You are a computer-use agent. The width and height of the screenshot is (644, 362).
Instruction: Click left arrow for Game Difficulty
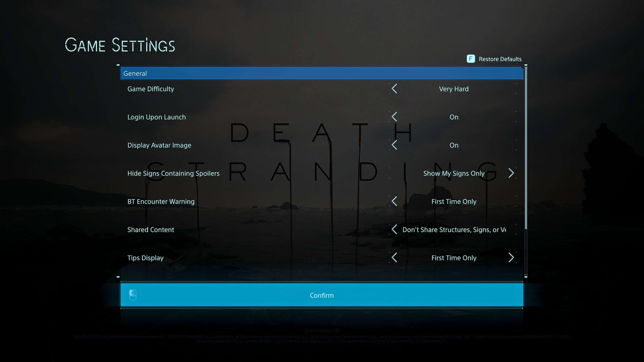pos(394,89)
